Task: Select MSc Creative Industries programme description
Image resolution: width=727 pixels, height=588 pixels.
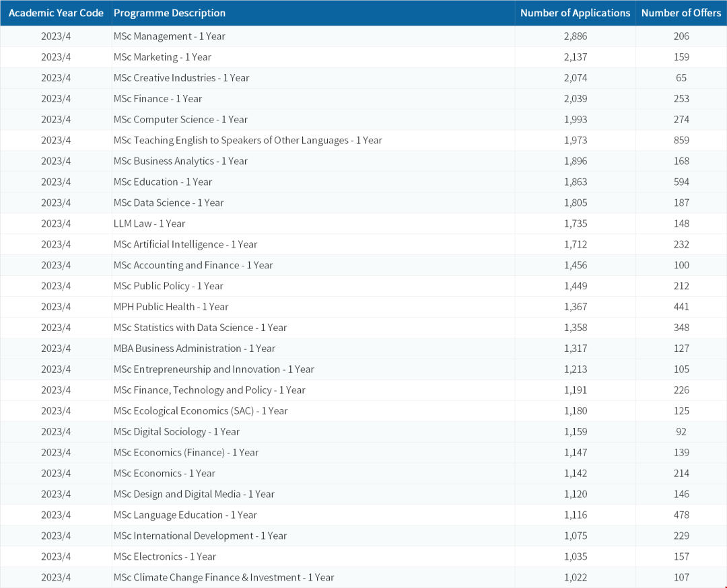Action: point(181,78)
